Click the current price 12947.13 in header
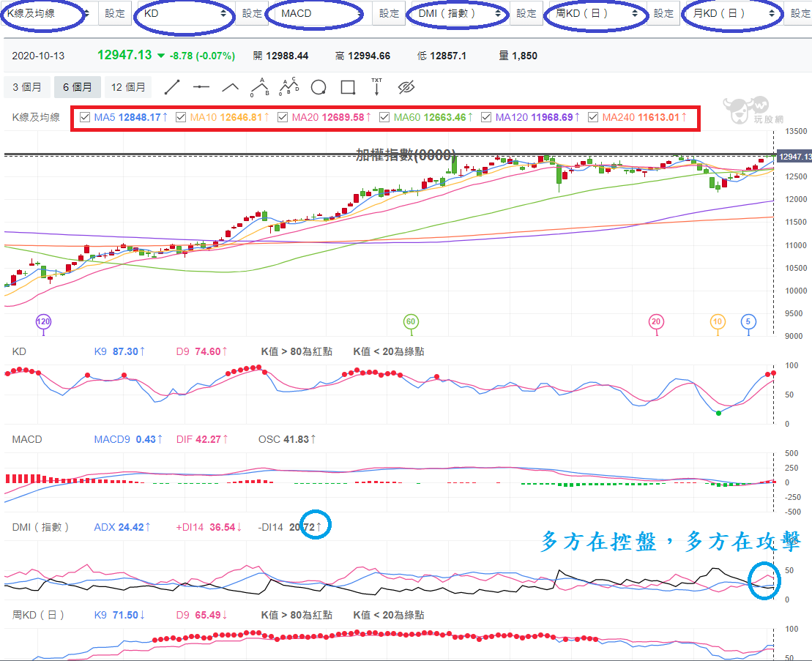812x661 pixels. pyautogui.click(x=124, y=55)
